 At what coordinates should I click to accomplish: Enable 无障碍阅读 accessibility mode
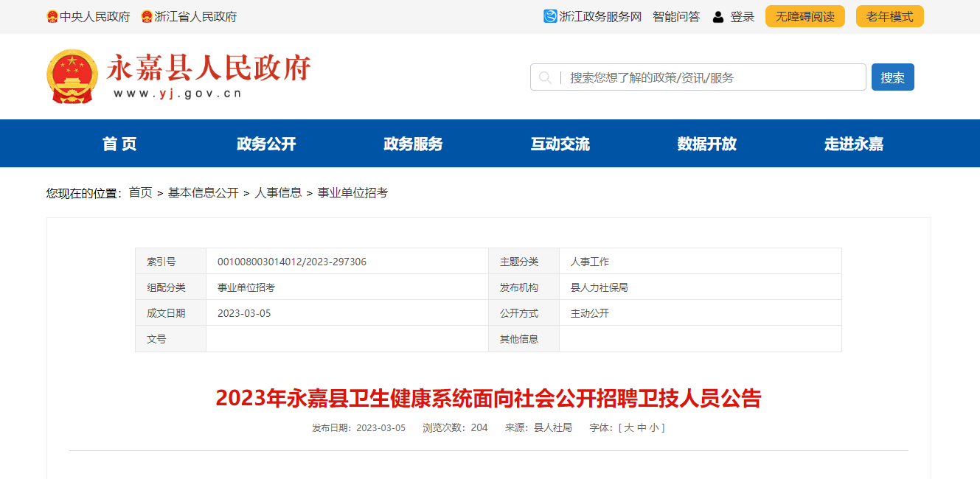[x=804, y=16]
